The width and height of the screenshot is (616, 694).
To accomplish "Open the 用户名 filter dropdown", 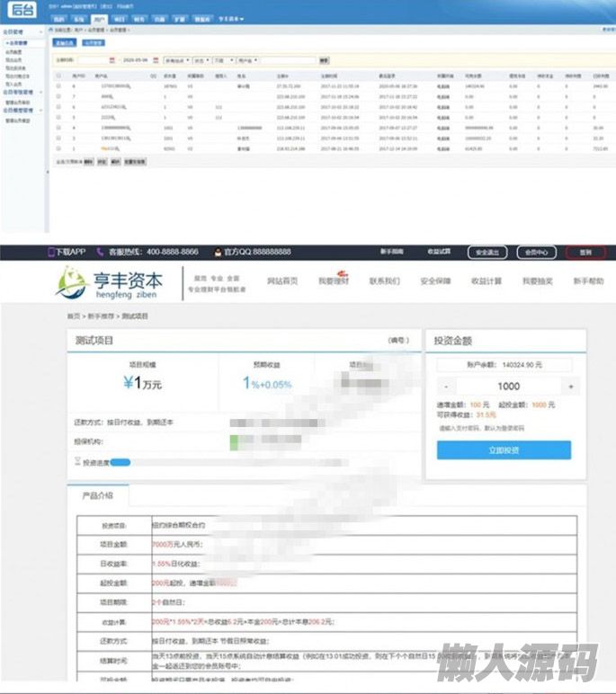I will click(x=248, y=60).
